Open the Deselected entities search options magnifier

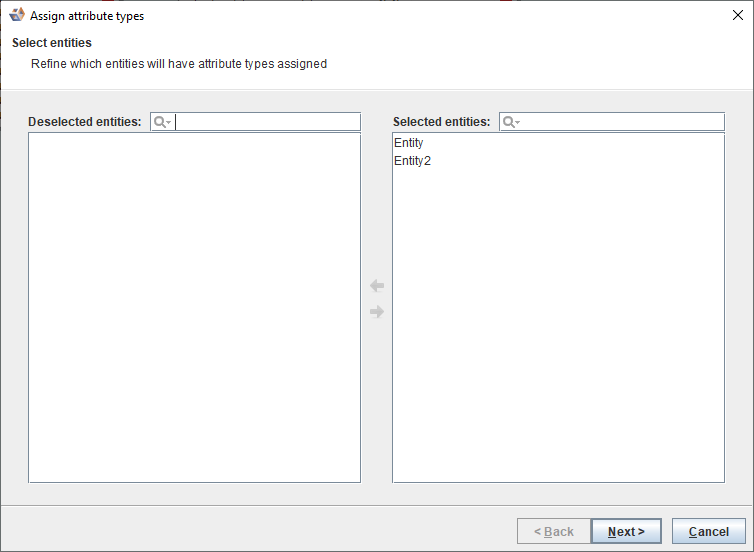click(162, 122)
